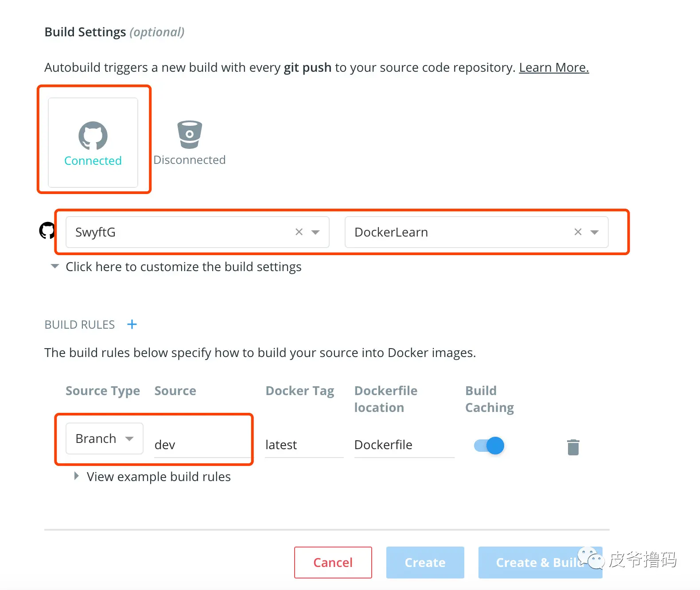Expand View example build rules

tap(77, 477)
